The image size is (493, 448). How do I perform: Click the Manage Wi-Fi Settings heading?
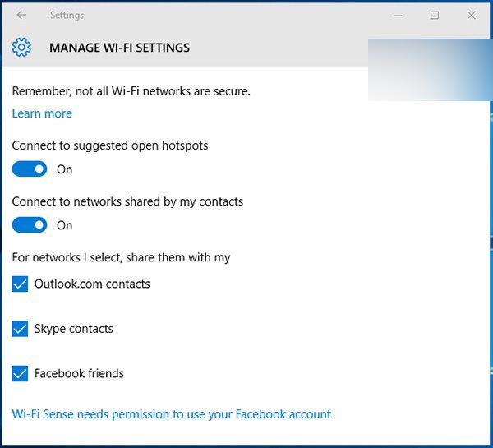coord(119,48)
